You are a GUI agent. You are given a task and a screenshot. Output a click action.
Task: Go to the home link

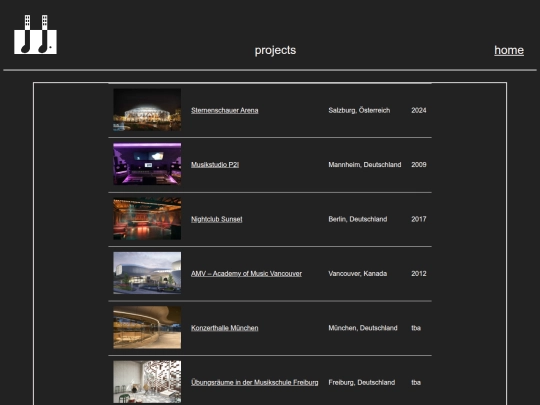(x=509, y=50)
